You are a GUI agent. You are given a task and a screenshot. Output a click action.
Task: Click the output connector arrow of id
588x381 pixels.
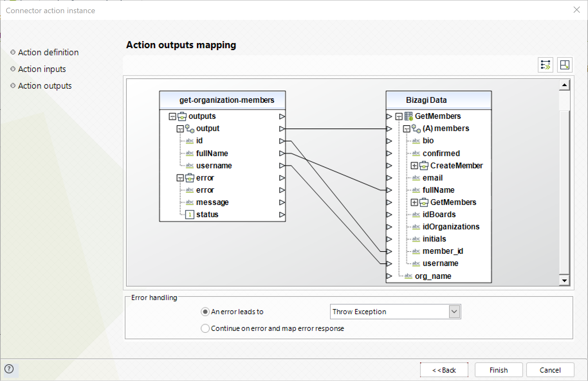pos(282,141)
